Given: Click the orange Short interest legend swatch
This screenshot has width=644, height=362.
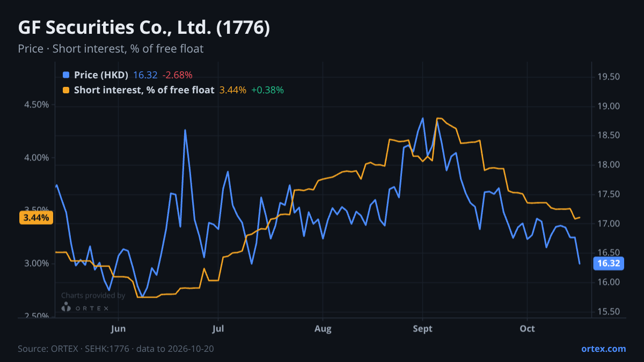Looking at the screenshot, I should 66,90.
